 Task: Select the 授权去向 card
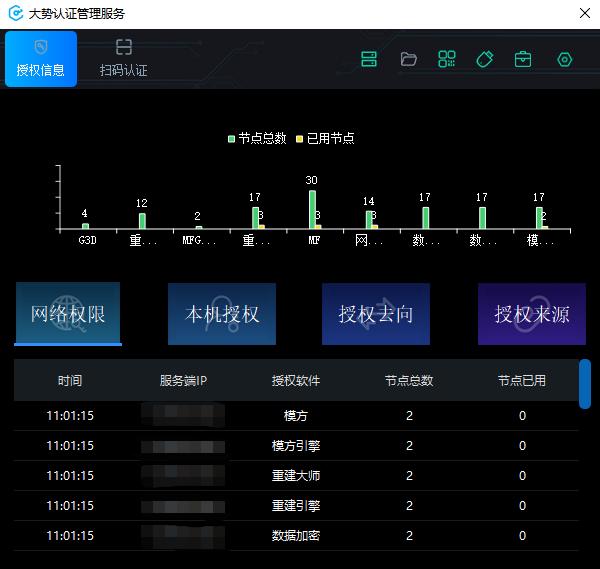(x=376, y=314)
